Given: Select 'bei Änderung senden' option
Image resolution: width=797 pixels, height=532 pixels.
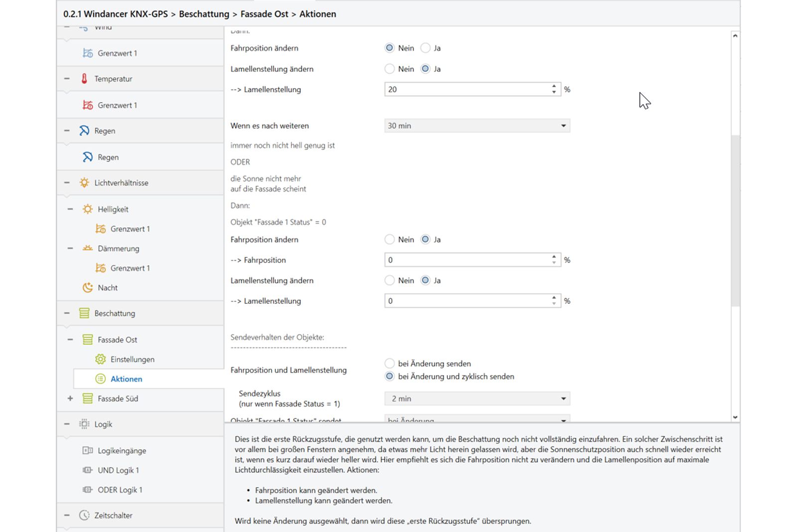Looking at the screenshot, I should [x=390, y=363].
